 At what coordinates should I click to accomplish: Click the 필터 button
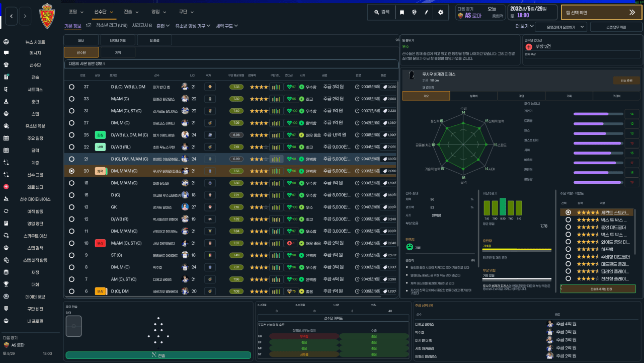point(81,40)
